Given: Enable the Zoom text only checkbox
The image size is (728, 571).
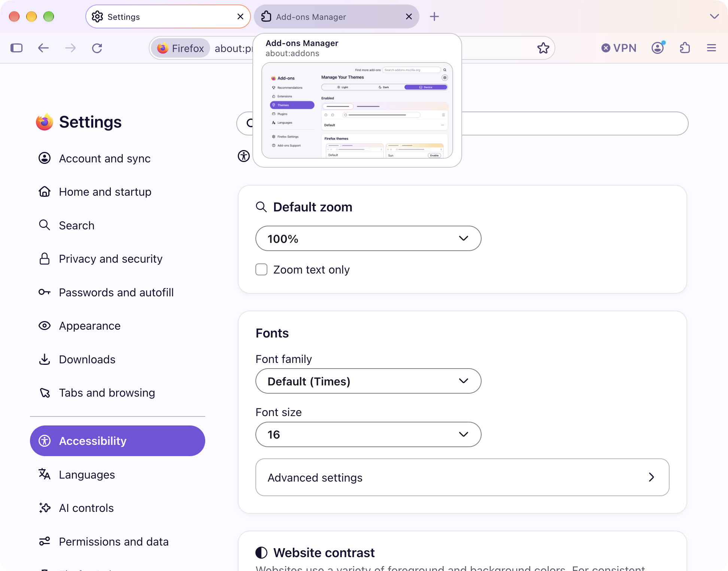Looking at the screenshot, I should coord(261,269).
